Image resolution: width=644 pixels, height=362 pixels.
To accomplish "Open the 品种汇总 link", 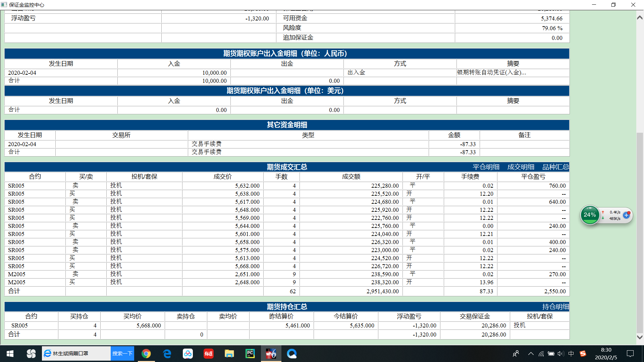I will click(555, 167).
